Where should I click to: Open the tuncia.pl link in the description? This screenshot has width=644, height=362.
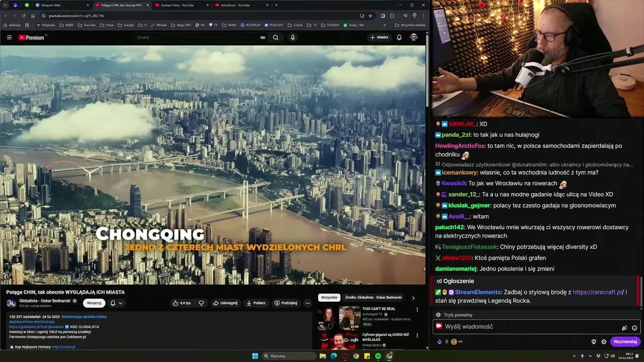click(63, 347)
